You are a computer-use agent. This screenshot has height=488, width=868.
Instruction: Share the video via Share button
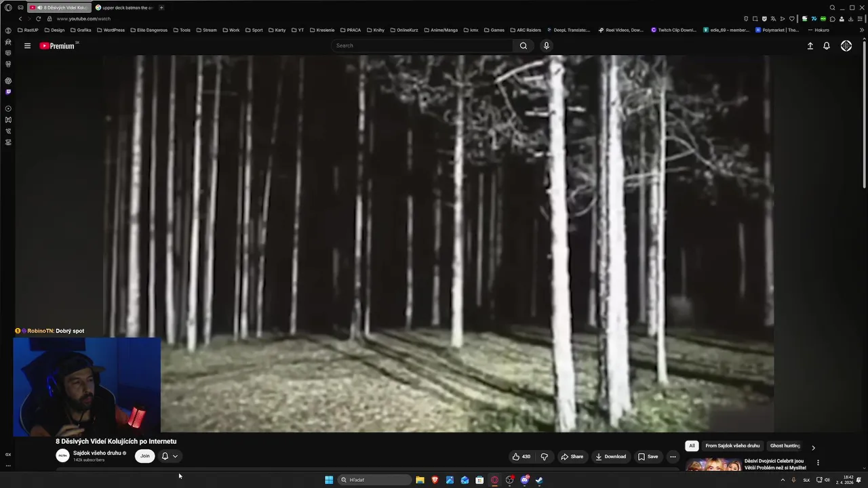tap(572, 457)
